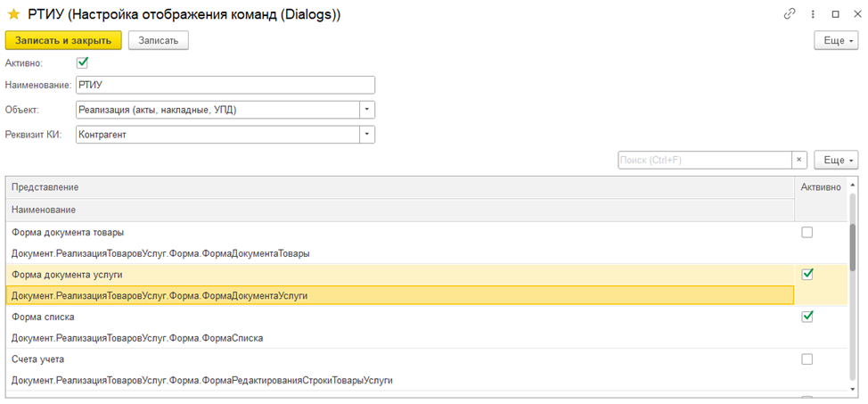Uncheck Форма документа услуги active box

807,274
